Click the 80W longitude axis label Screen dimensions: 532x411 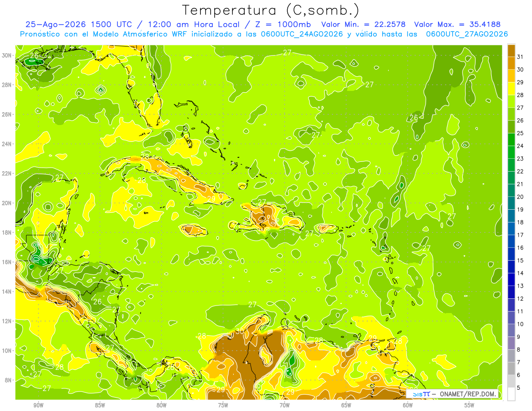161,405
